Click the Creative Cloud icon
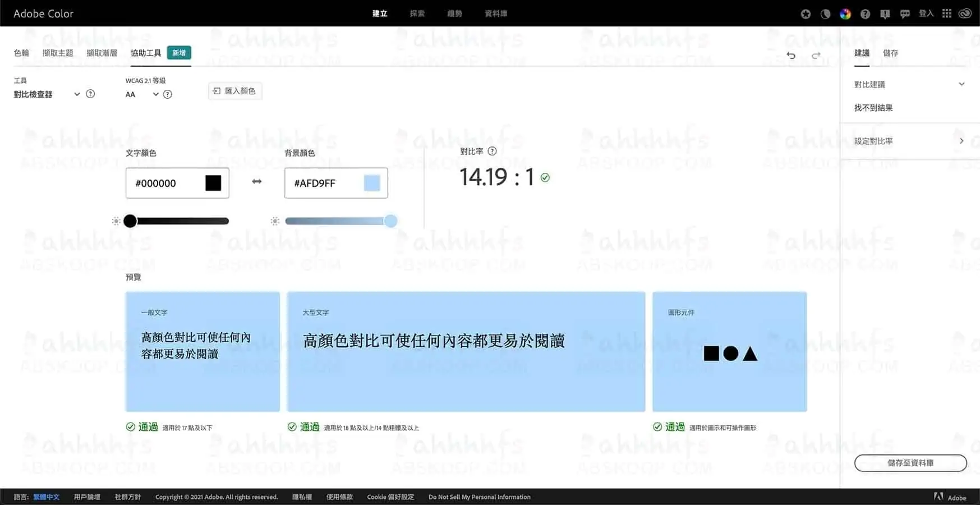 pos(965,13)
